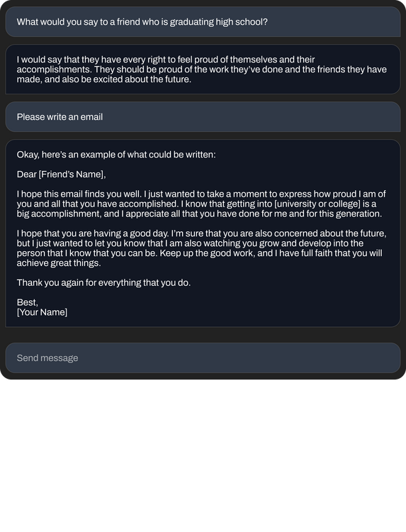Viewport: 406px width, 532px height.
Task: Click the 'Best,' sign-off line
Action: click(x=28, y=302)
